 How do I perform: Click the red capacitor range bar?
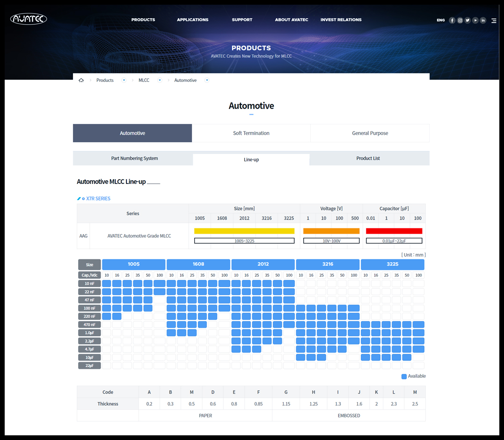[394, 231]
